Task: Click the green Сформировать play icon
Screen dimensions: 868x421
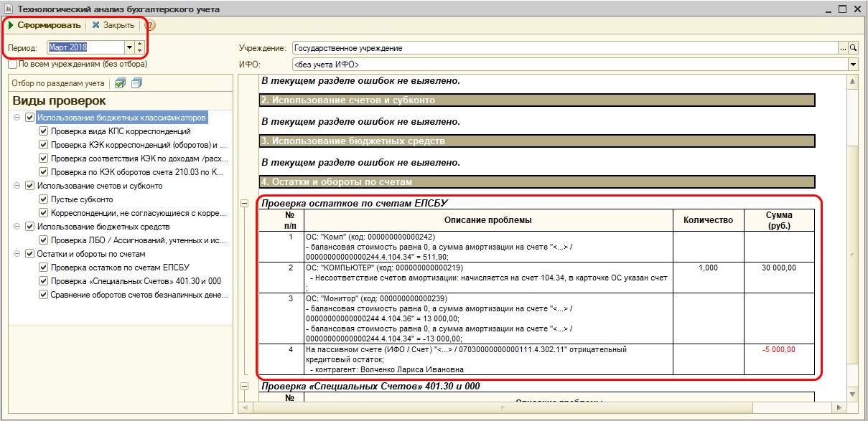Action: point(11,25)
